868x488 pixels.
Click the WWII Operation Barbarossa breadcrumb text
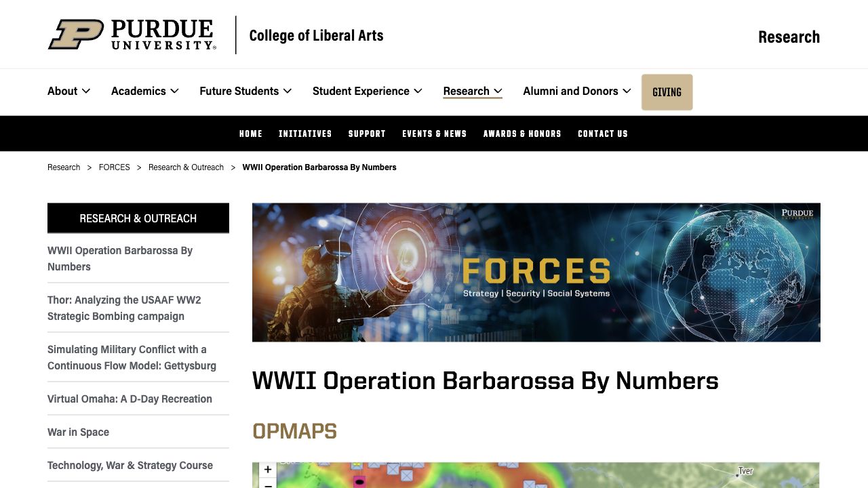pos(319,167)
